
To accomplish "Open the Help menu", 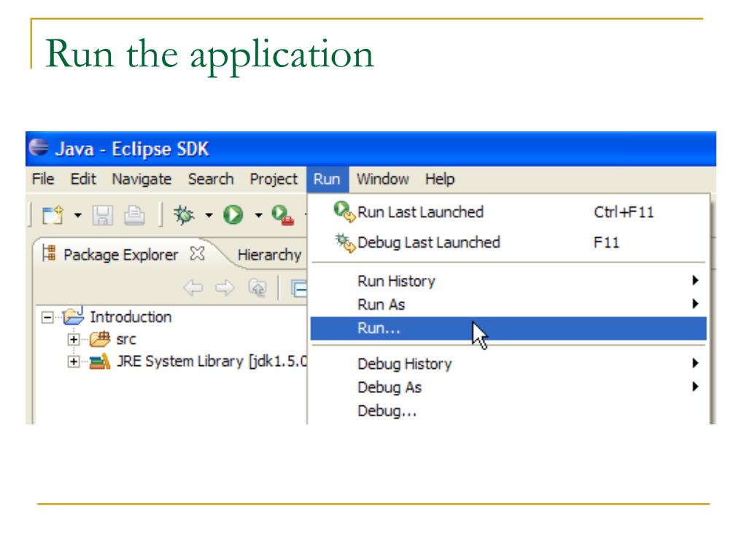I will [440, 179].
